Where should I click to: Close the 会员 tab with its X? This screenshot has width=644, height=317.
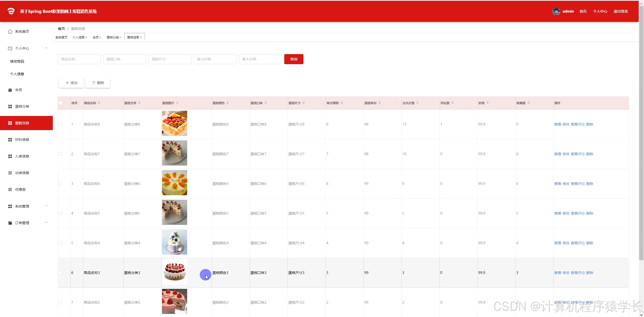[x=100, y=37]
